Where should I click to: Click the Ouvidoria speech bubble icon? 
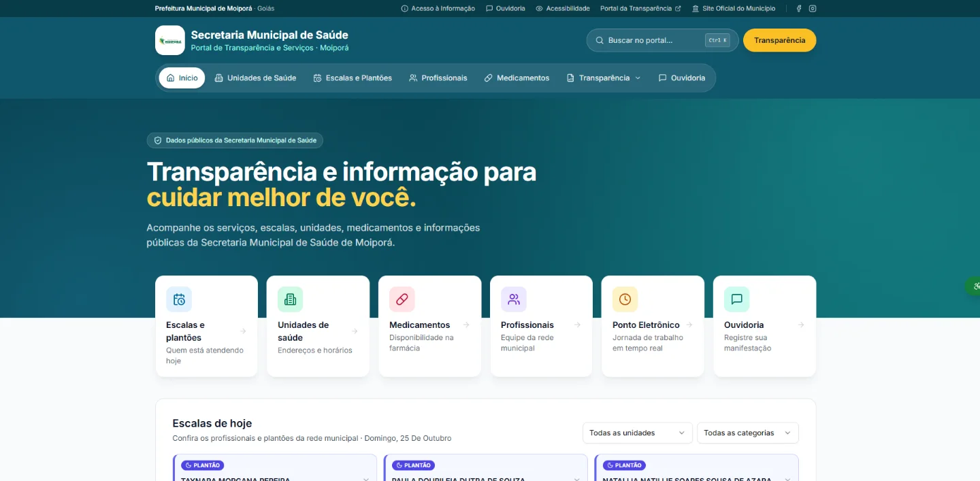[x=736, y=299]
